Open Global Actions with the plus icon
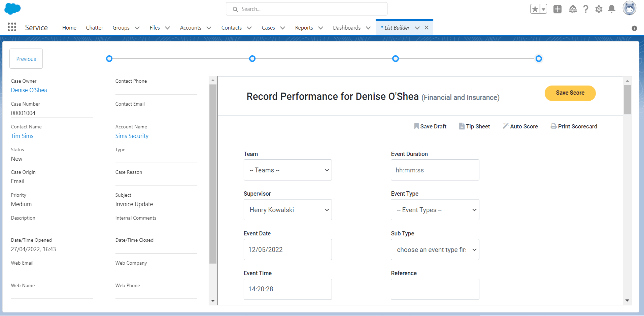Screen dimensions: 644x316 click(557, 9)
